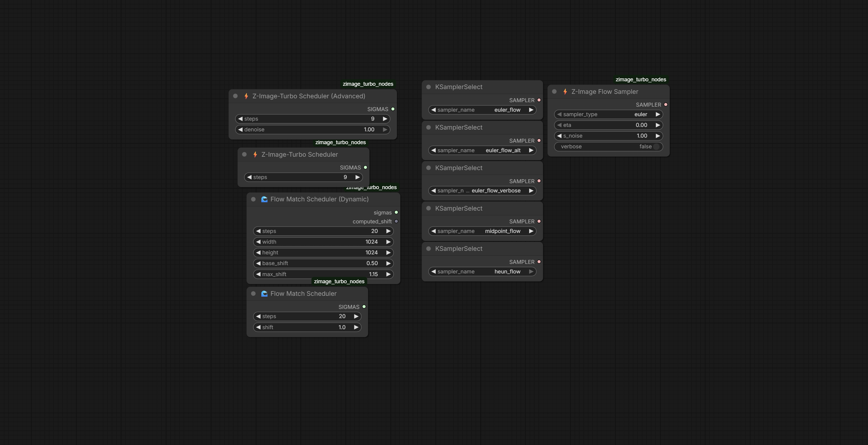Select the next sampler_type with the right arrow
The image size is (868, 445).
pos(658,115)
